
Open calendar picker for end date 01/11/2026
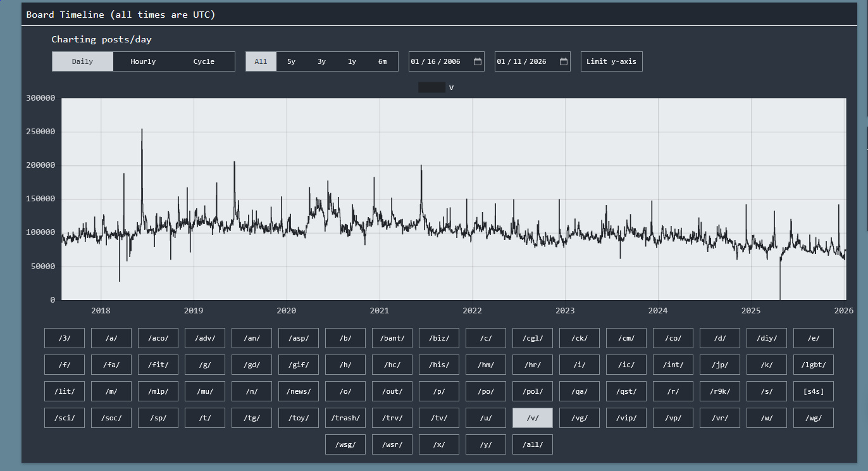(564, 61)
